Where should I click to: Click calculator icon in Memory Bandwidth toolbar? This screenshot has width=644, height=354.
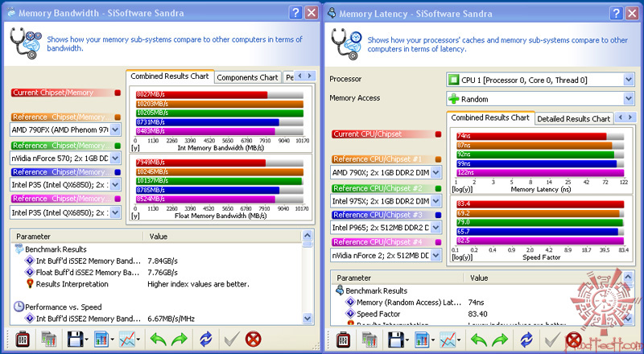click(x=23, y=340)
